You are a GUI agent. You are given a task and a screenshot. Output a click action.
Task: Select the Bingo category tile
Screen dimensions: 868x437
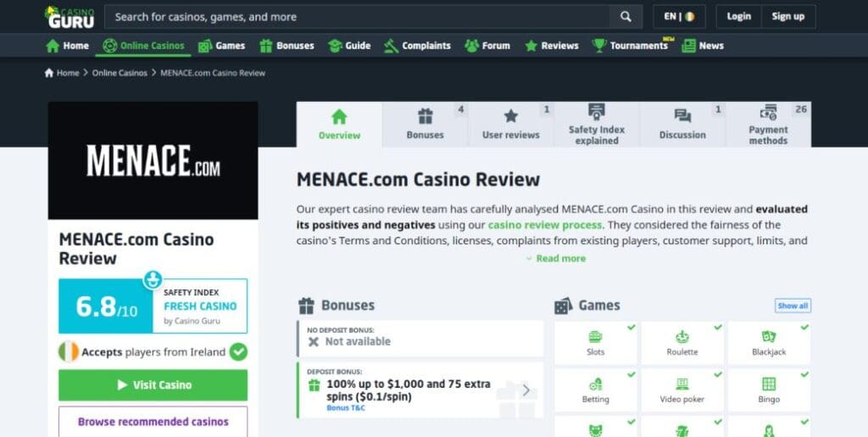click(x=768, y=389)
